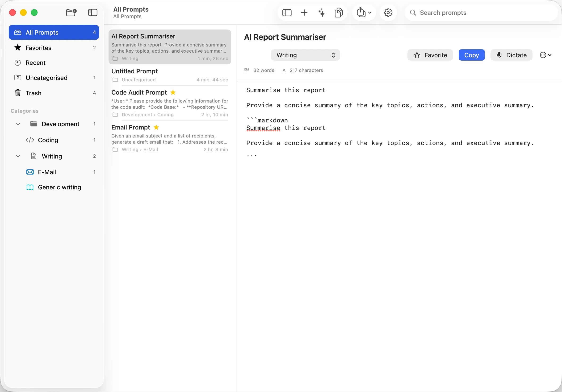This screenshot has width=562, height=392.
Task: Click the search magnifier icon
Action: pyautogui.click(x=413, y=13)
